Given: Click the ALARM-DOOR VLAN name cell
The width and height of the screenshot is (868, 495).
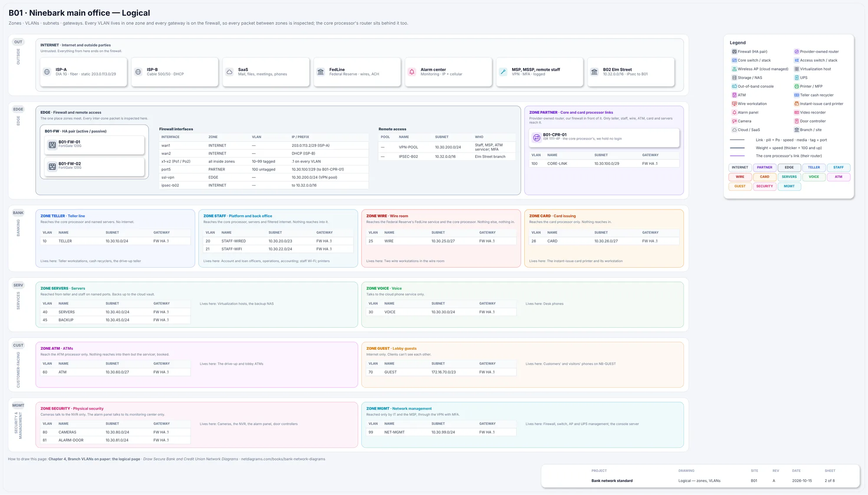Looking at the screenshot, I should 71,440.
